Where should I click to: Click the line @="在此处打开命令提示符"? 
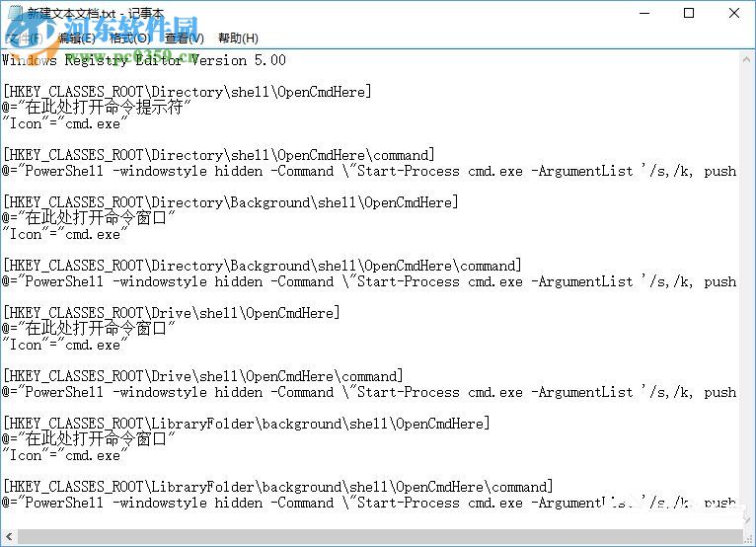click(97, 107)
